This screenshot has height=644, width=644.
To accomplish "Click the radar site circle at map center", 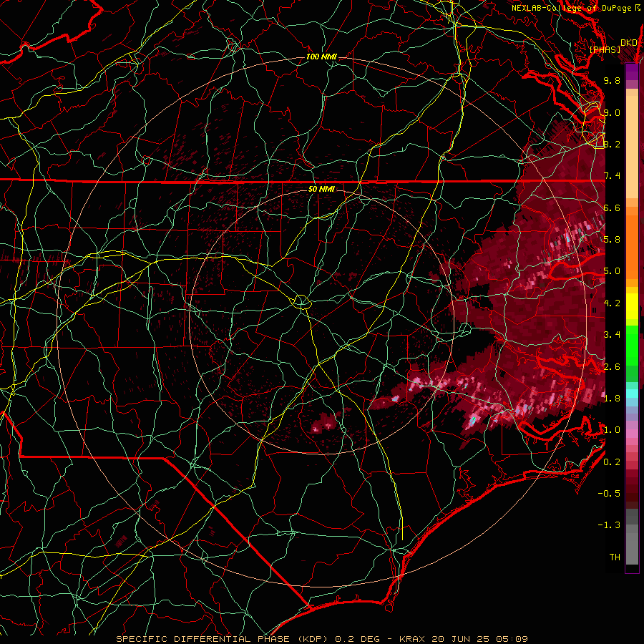I will pos(302,302).
